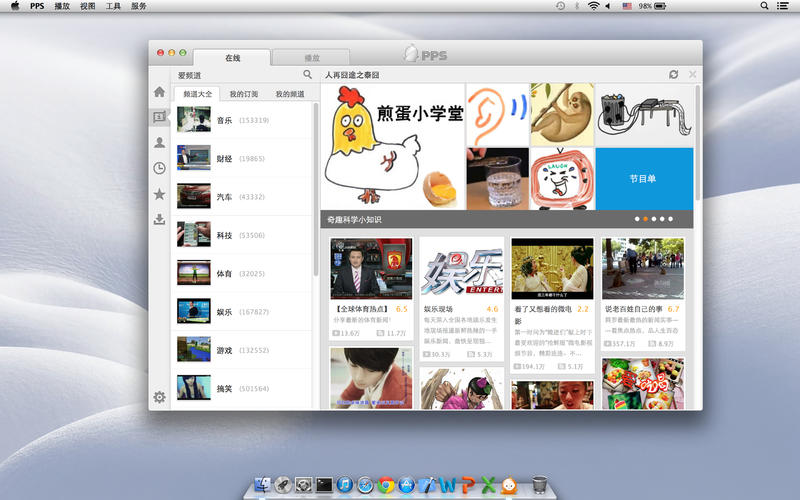Open the 播放 menu in menu bar
This screenshot has width=800, height=500.
(x=62, y=6)
